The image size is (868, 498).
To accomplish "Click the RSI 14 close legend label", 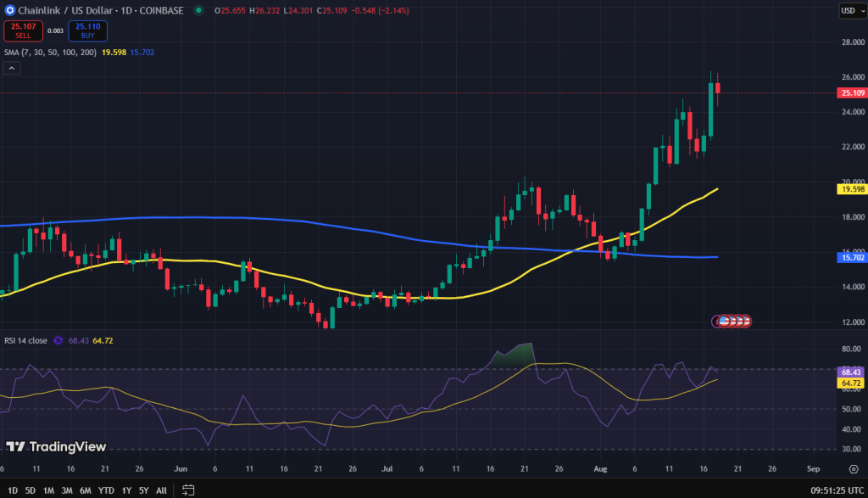I will click(x=25, y=340).
